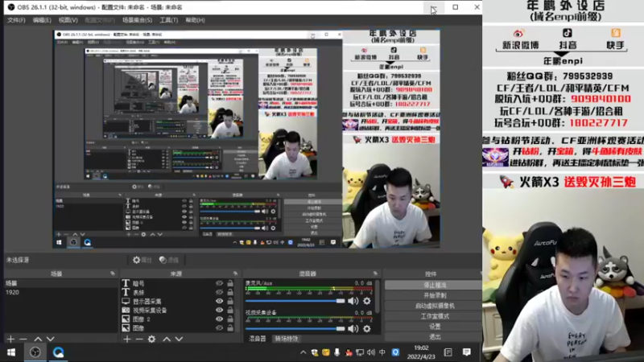Open the network tray icon
The height and width of the screenshot is (362, 644).
point(360,352)
